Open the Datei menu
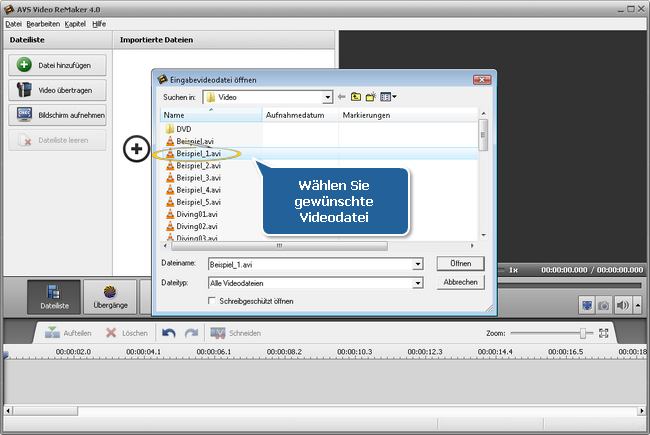The image size is (650, 435). [13, 24]
